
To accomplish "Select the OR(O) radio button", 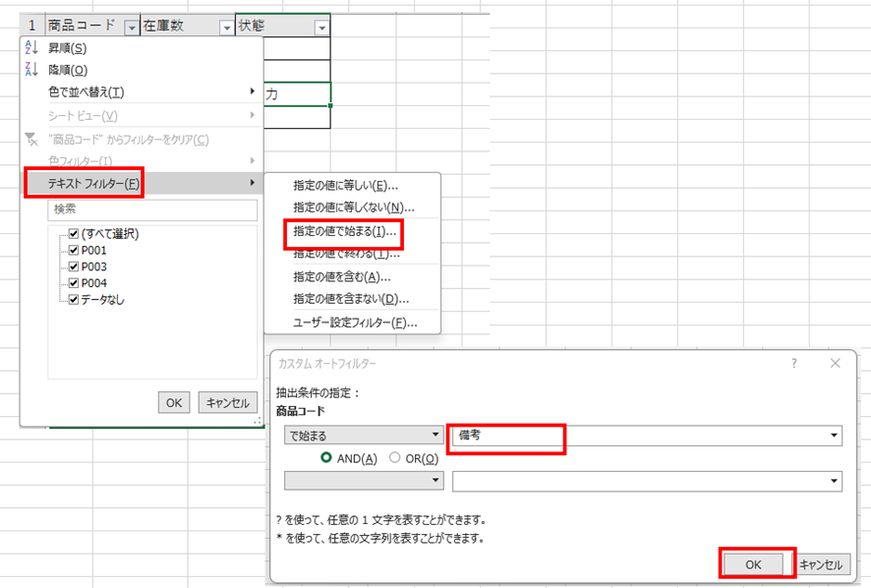I will click(395, 457).
